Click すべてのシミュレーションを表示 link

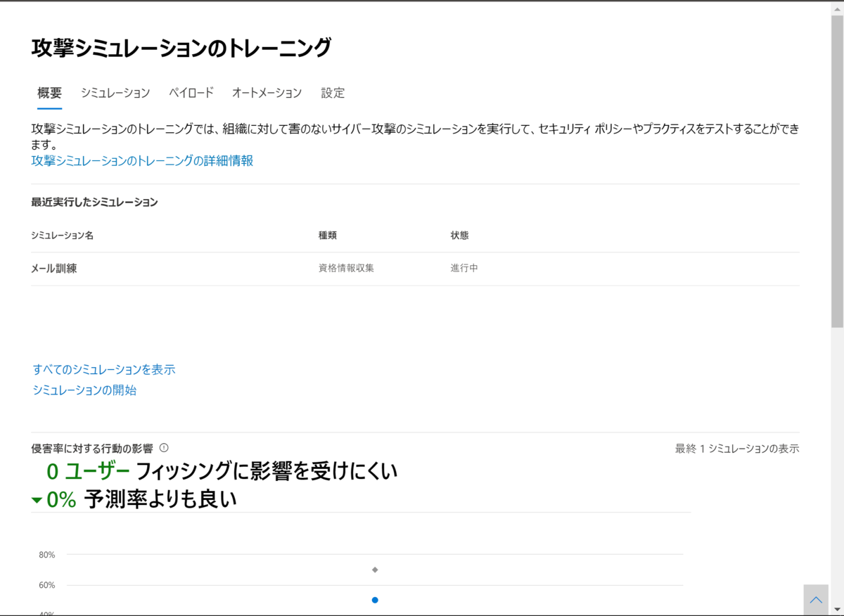(x=103, y=369)
